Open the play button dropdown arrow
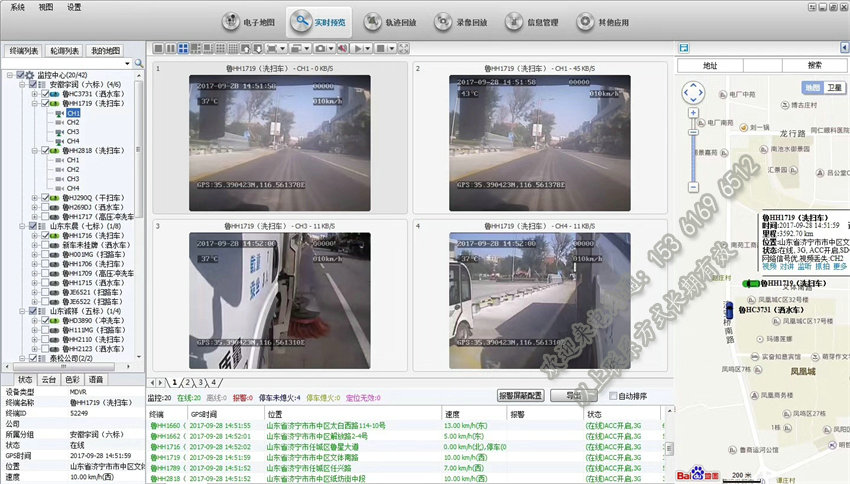Image resolution: width=850 pixels, height=484 pixels. (x=368, y=48)
